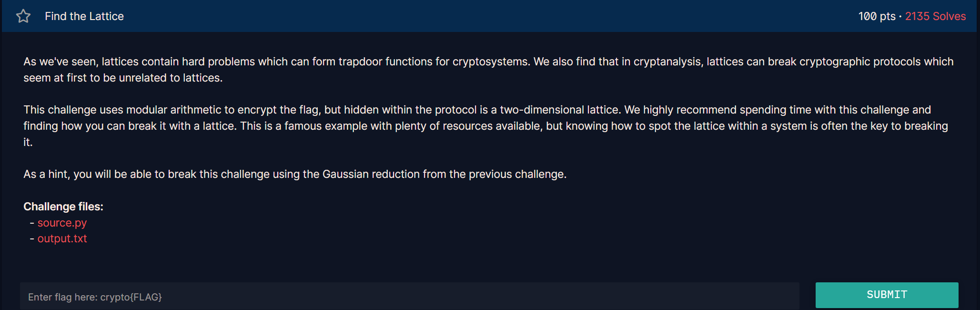Screen dimensions: 980x310
Task: Star the Find the Lattice challenge
Action: click(23, 16)
